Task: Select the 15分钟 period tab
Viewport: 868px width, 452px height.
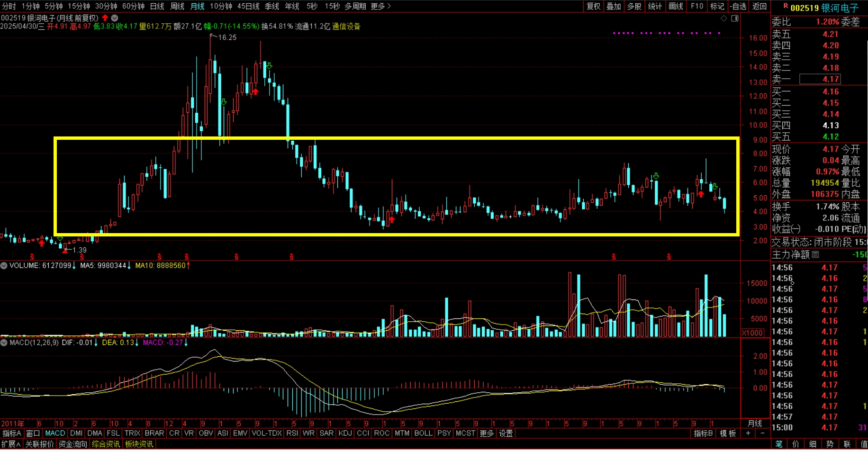Action: tap(79, 6)
